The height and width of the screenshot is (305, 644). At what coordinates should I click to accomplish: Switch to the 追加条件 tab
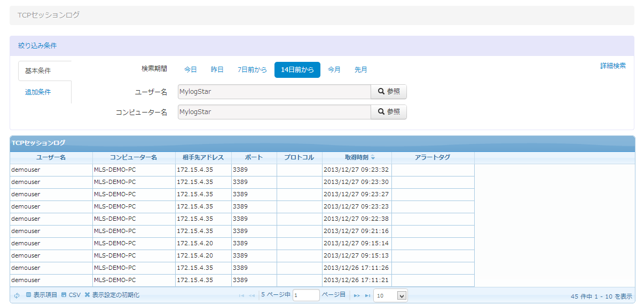(x=38, y=92)
